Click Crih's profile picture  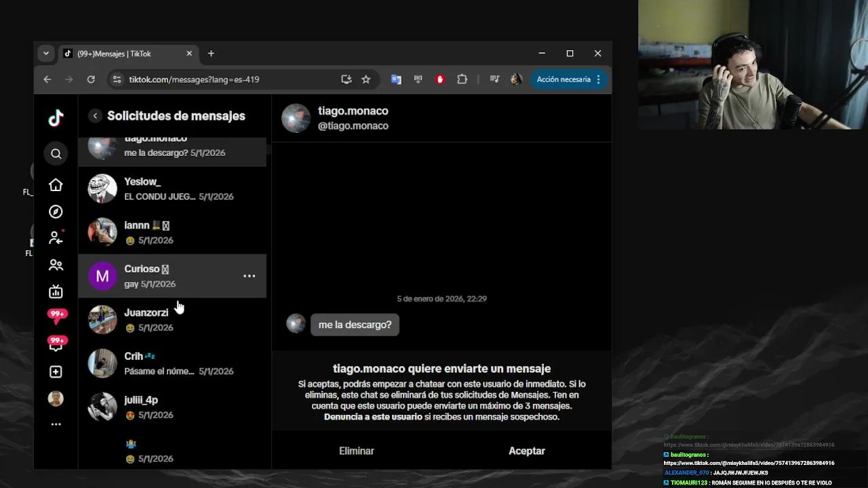point(102,363)
